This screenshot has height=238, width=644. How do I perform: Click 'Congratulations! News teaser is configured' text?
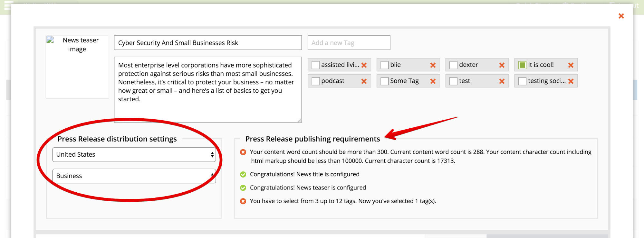[308, 188]
